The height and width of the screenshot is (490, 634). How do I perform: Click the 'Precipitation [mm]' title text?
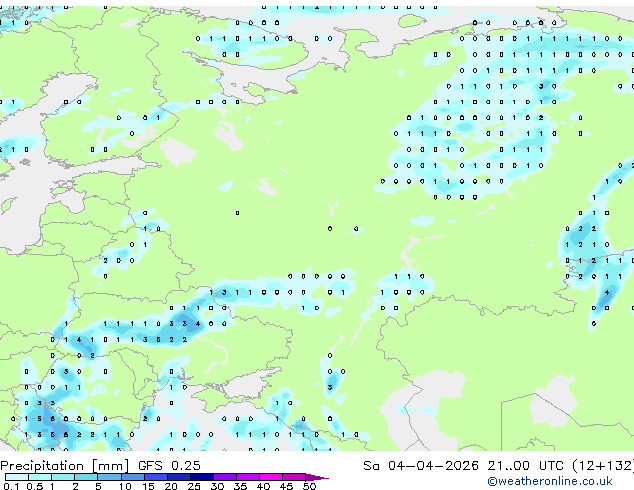pos(65,466)
